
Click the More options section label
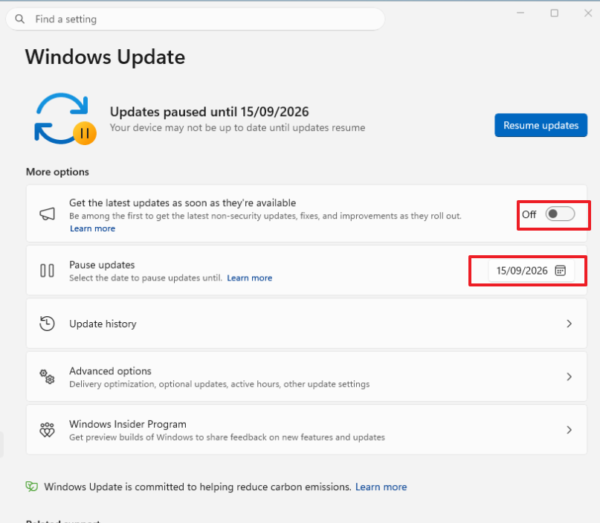(57, 172)
